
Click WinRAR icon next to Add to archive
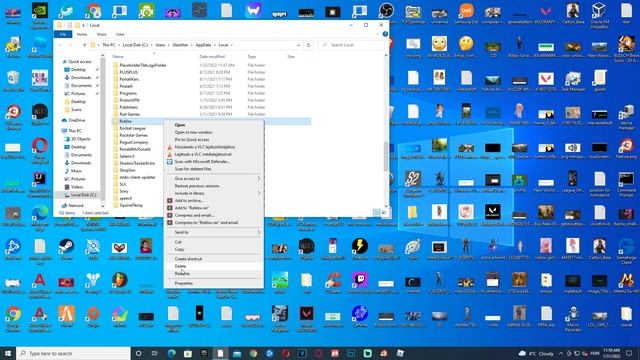[x=170, y=200]
